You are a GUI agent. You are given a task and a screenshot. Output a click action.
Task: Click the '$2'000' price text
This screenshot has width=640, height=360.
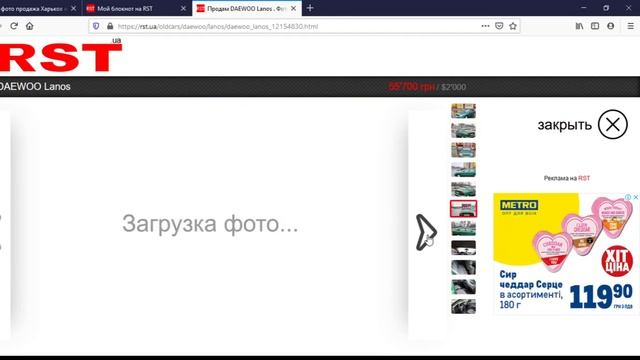pos(453,87)
